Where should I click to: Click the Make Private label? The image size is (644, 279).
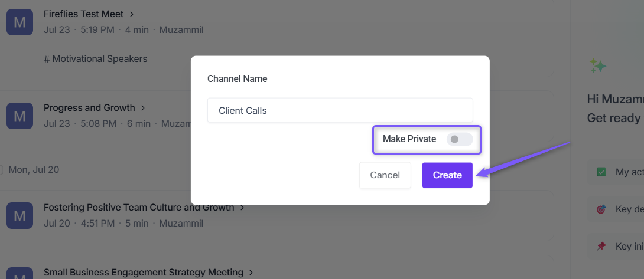[409, 139]
